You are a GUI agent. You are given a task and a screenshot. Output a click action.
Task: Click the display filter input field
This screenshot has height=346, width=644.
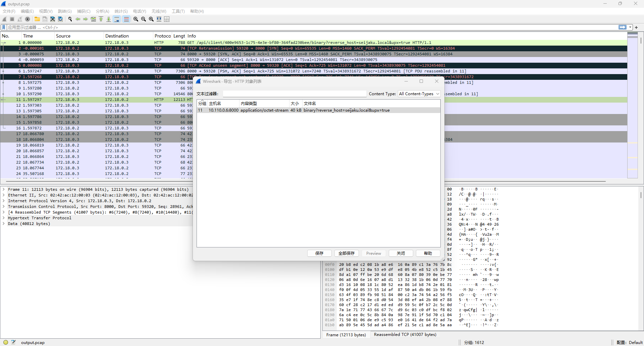click(x=312, y=27)
